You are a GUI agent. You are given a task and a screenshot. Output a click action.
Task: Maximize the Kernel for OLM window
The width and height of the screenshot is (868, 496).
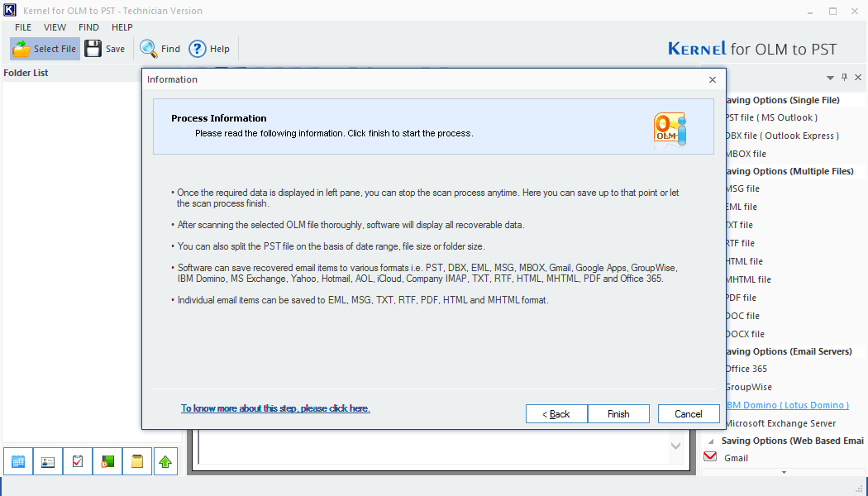click(x=832, y=11)
